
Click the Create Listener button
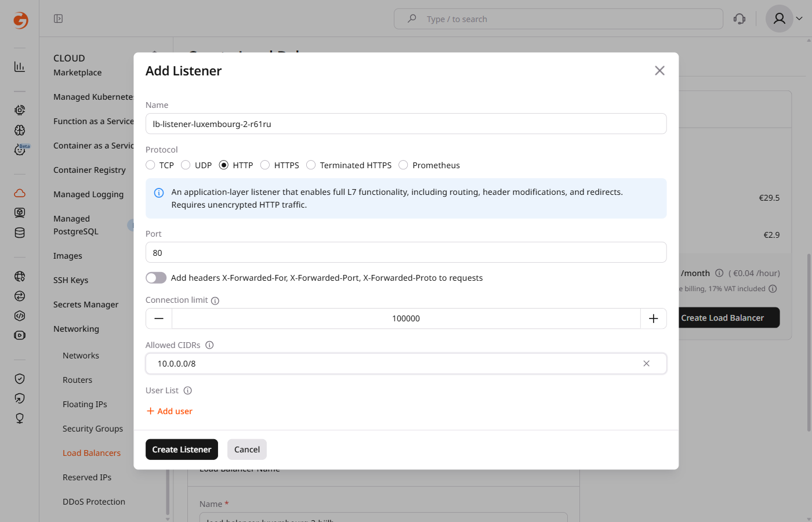pyautogui.click(x=182, y=449)
